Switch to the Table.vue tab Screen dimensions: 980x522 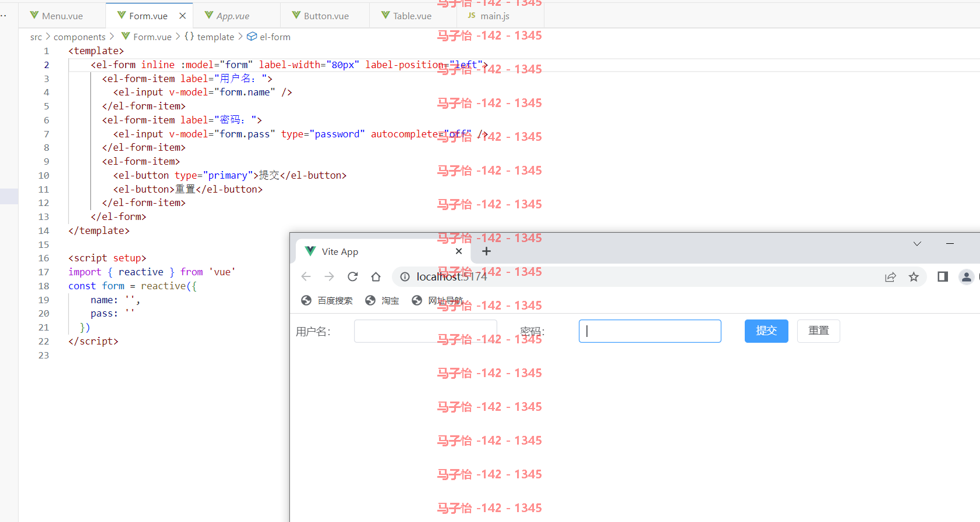pyautogui.click(x=412, y=16)
